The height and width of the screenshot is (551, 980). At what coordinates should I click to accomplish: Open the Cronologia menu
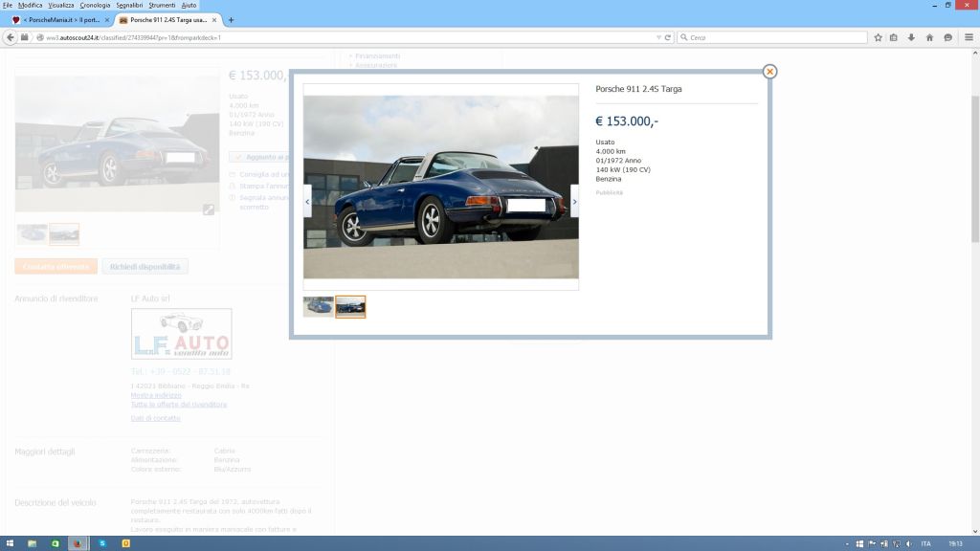click(95, 5)
